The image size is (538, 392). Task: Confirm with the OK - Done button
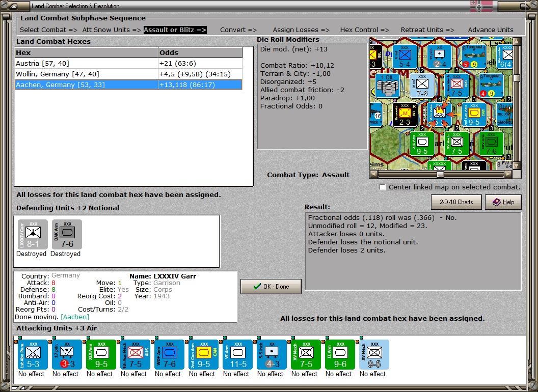[x=271, y=287]
